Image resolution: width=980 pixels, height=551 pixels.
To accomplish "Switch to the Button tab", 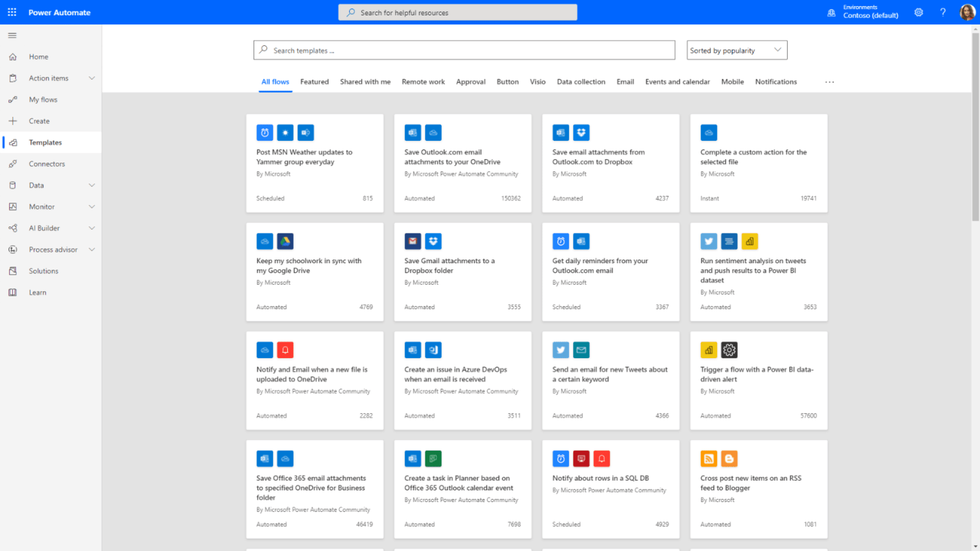I will point(507,82).
